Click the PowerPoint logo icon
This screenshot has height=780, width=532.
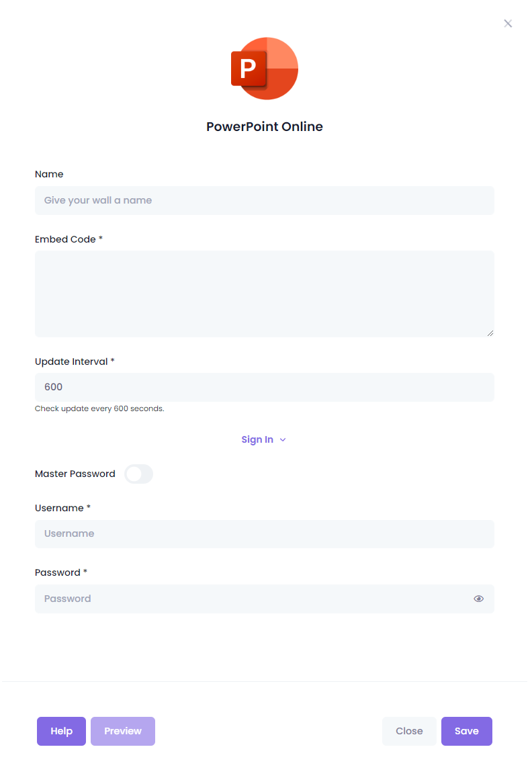click(x=265, y=69)
